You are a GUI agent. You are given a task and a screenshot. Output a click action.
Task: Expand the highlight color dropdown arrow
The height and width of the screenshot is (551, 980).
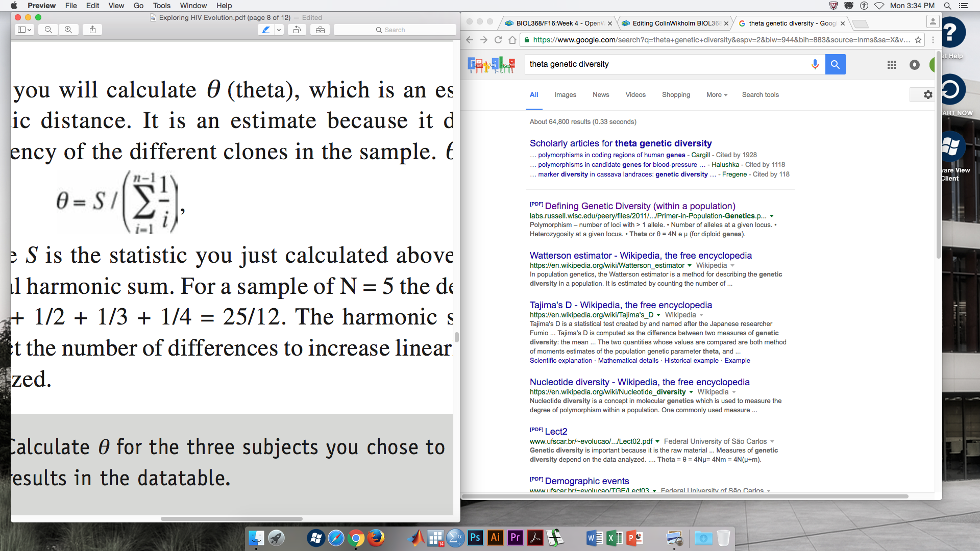point(279,30)
